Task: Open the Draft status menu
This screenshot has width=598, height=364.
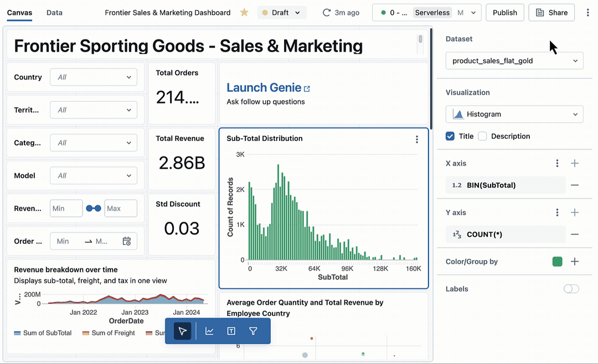Action: pos(282,13)
